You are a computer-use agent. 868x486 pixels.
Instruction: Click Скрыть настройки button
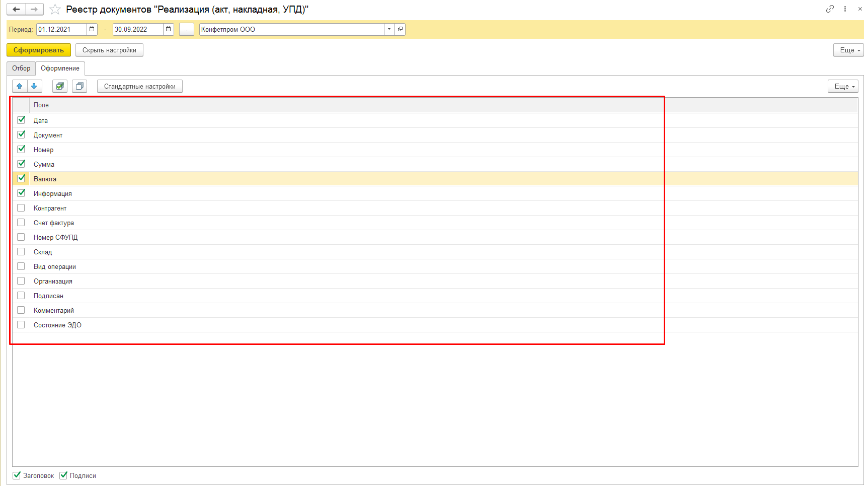[x=109, y=50]
